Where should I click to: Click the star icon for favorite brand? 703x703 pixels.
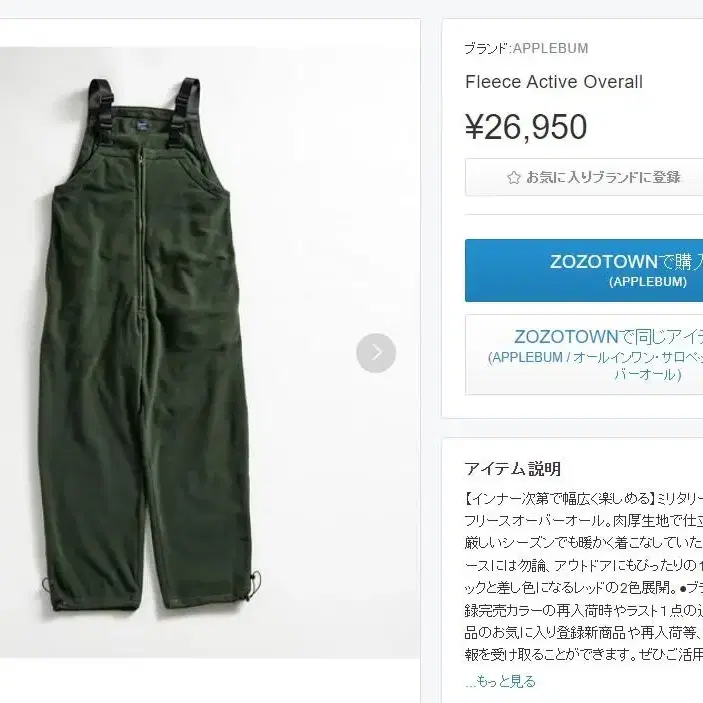click(x=514, y=178)
